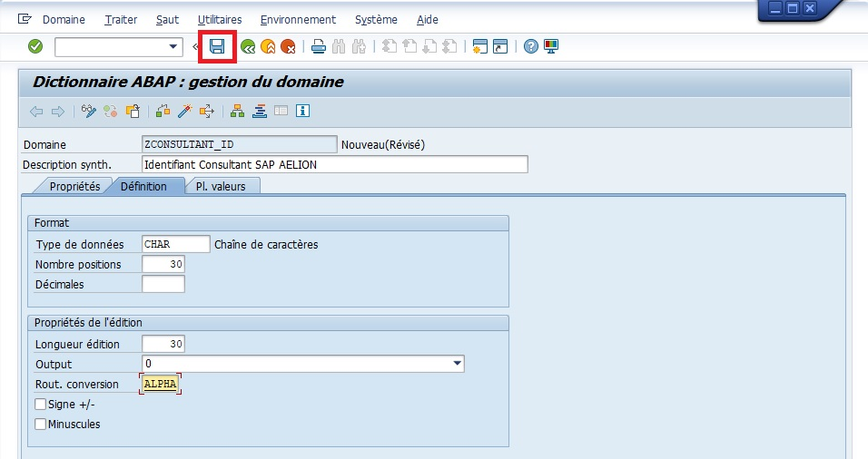Click the Nombre positions input field

click(x=163, y=264)
